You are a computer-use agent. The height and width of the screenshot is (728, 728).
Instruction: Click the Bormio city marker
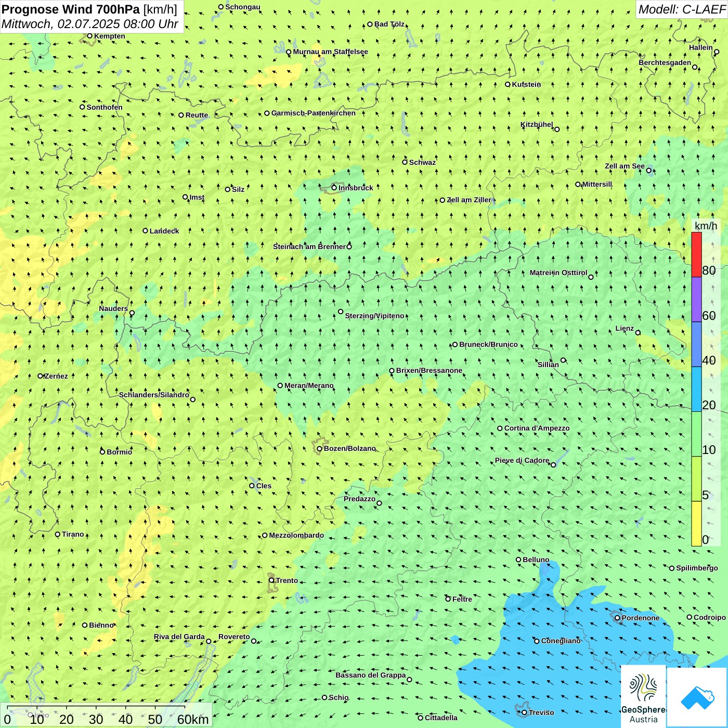(x=102, y=452)
